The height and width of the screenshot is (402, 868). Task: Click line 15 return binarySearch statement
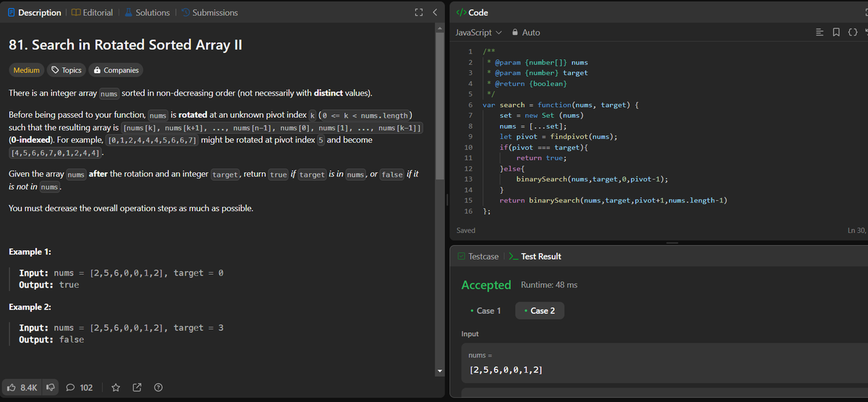tap(613, 200)
